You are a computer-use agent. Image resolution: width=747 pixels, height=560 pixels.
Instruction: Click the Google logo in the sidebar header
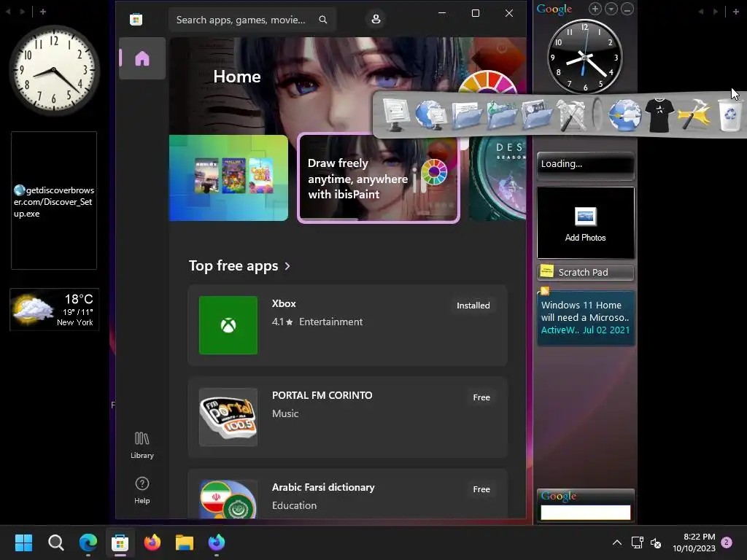(x=554, y=9)
